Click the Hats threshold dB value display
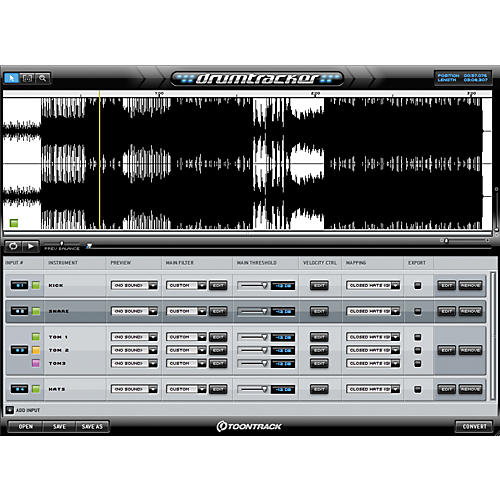 283,389
